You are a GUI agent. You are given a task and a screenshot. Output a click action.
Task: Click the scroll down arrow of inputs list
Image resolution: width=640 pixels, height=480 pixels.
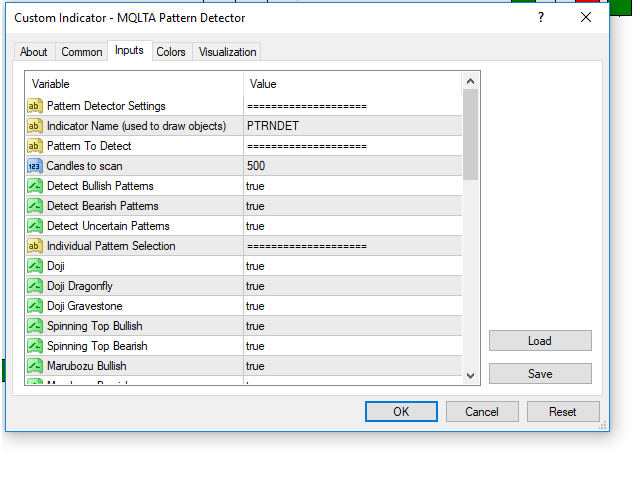pos(470,376)
